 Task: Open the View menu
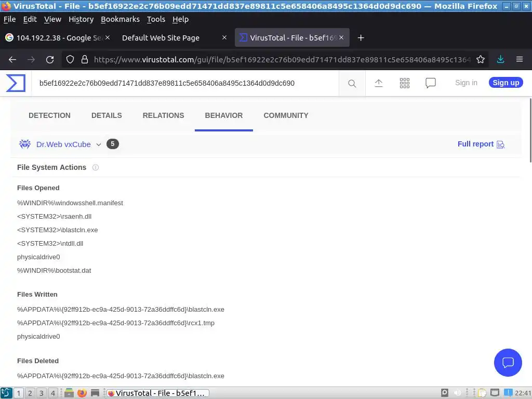52,19
